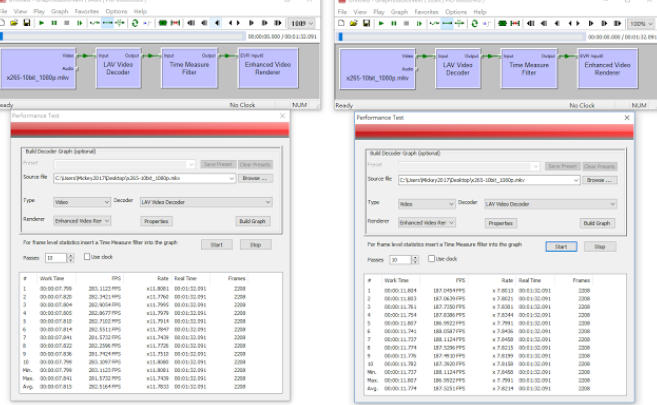This screenshot has height=405, width=657.
Task: Select x265-10bit_1080p.mkv source filter in left graph
Action: click(x=38, y=68)
